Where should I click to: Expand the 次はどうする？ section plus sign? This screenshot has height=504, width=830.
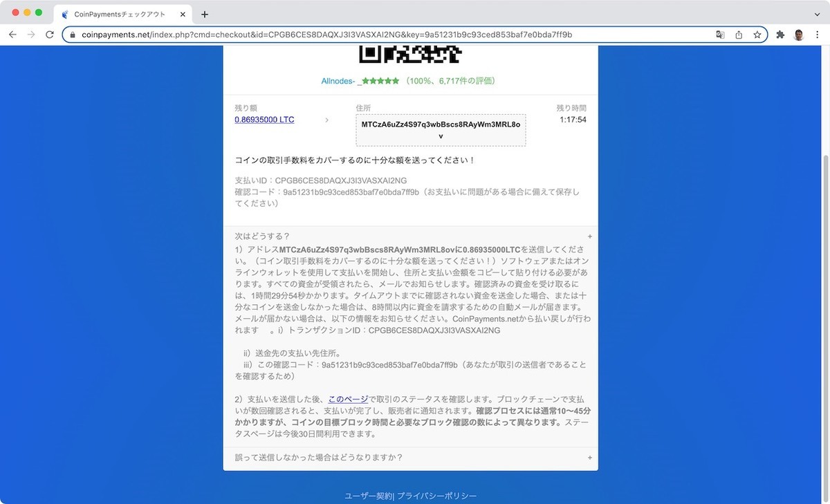589,236
